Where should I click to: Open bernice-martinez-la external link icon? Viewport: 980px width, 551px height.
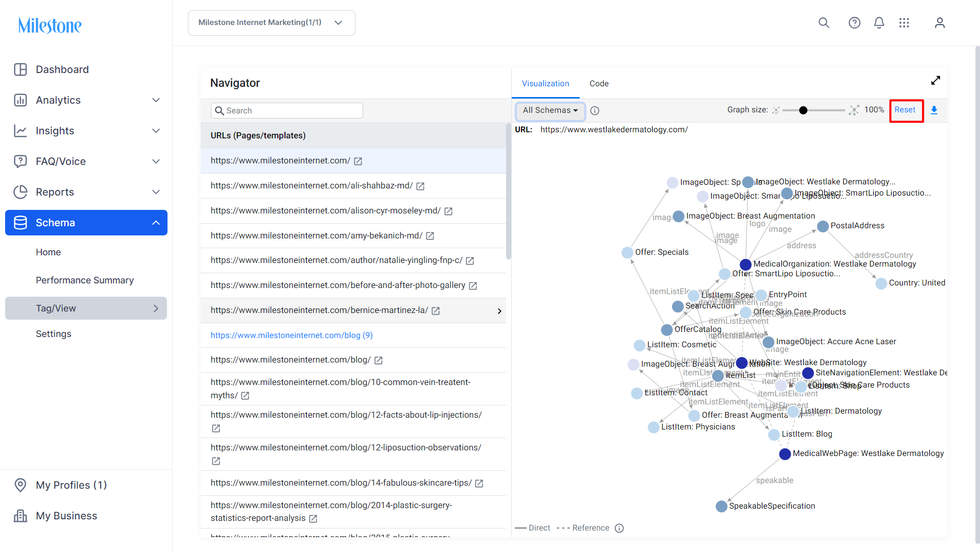click(x=436, y=311)
